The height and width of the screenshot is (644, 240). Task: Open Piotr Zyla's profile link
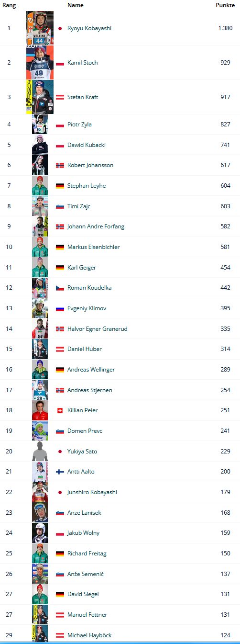[79, 124]
